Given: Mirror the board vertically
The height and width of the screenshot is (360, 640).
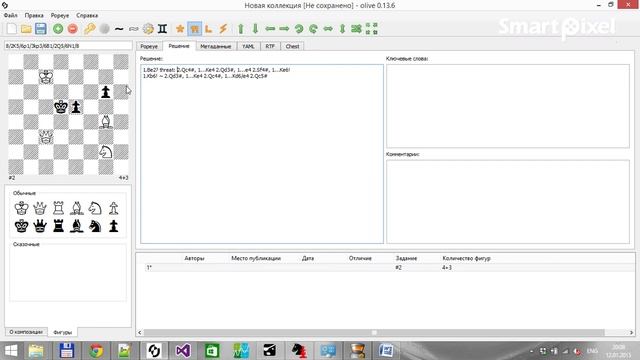Looking at the screenshot, I should [x=342, y=29].
